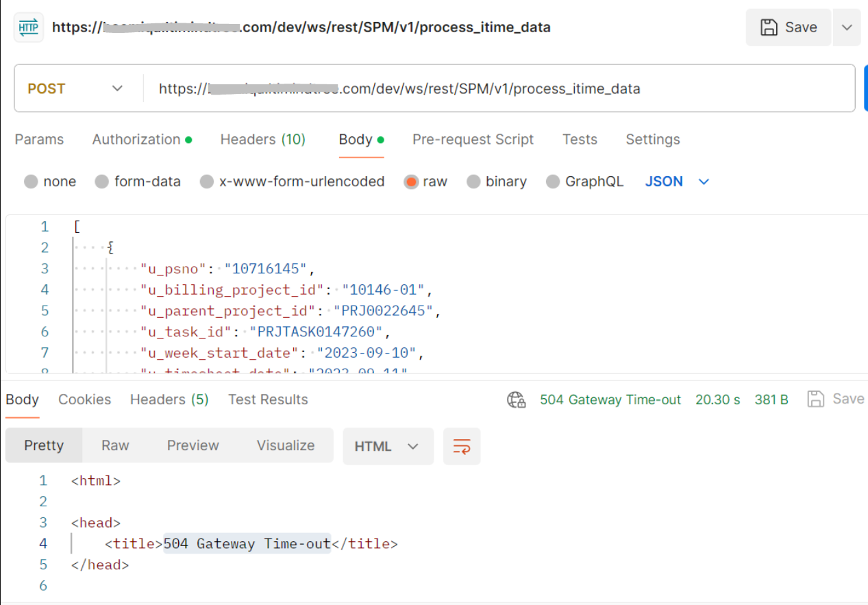Click the HTTP request icon
The width and height of the screenshot is (868, 605).
click(x=28, y=27)
